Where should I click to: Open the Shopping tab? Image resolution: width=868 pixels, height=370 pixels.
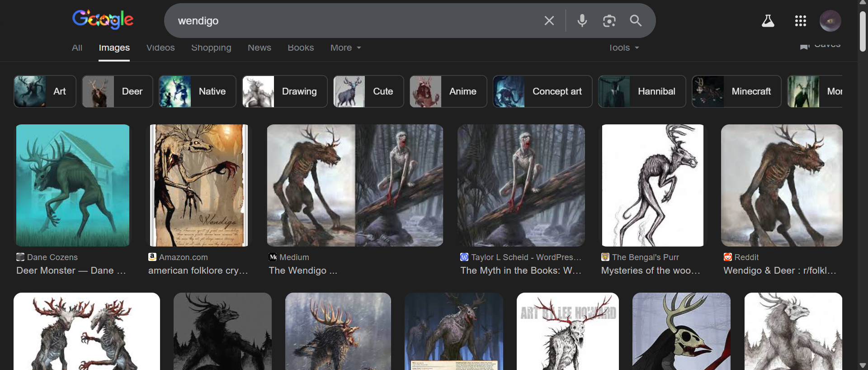(211, 47)
